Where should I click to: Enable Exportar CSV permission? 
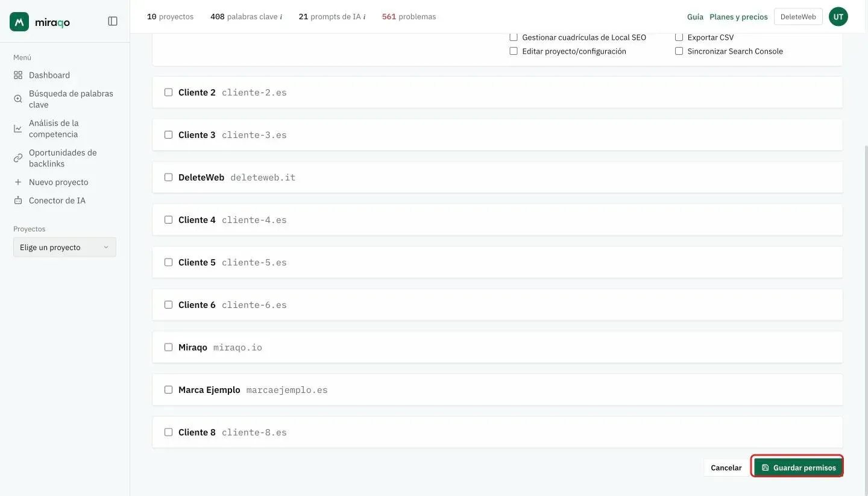coord(679,37)
